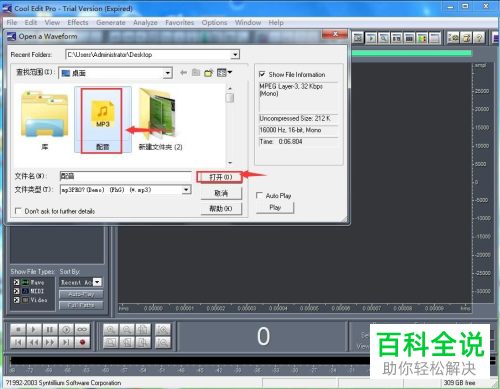Click the Zoom to Selection icon
The height and width of the screenshot is (389, 500).
pos(110,342)
